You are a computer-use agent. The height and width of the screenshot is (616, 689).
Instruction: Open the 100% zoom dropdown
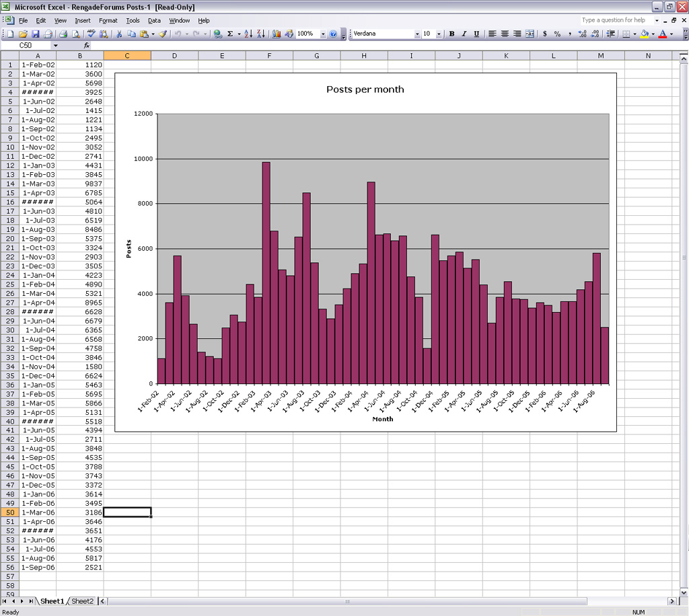pos(323,34)
